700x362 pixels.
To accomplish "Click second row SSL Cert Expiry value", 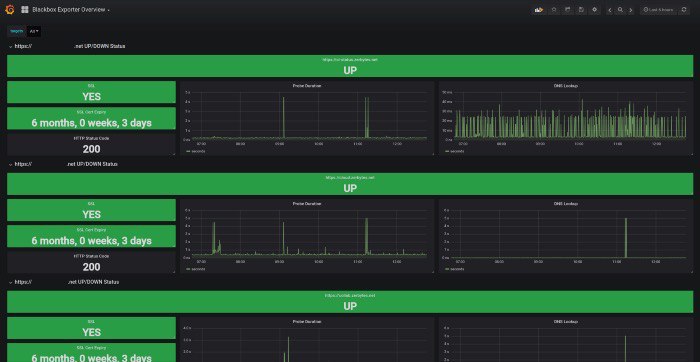I will pyautogui.click(x=91, y=241).
